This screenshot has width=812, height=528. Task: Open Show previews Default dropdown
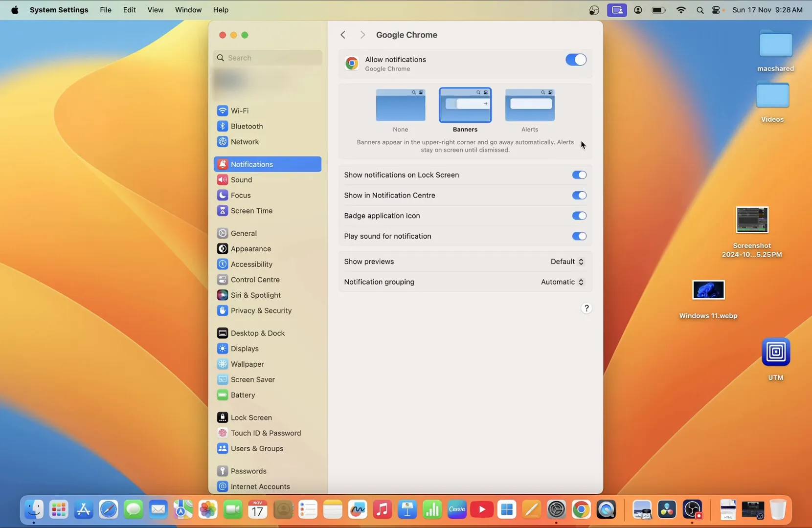[x=567, y=262]
